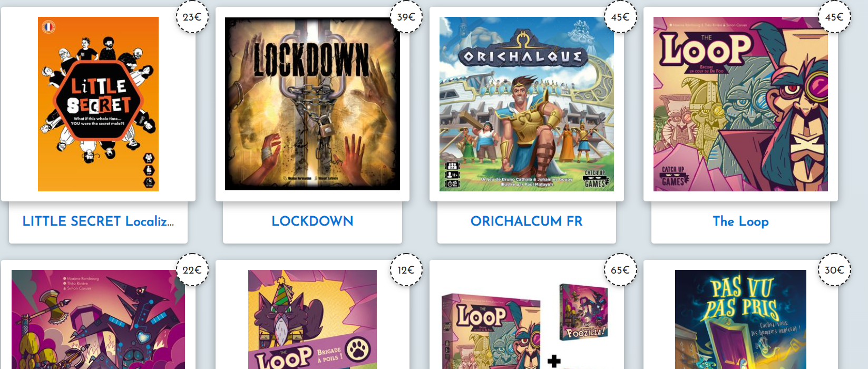Click the 23€ price badge
868x369 pixels.
192,17
